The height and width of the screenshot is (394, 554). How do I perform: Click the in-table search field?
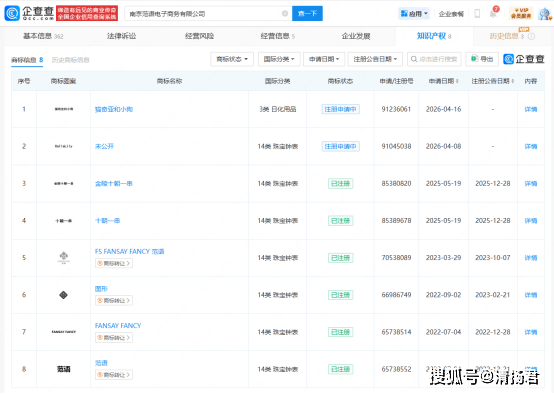click(434, 59)
